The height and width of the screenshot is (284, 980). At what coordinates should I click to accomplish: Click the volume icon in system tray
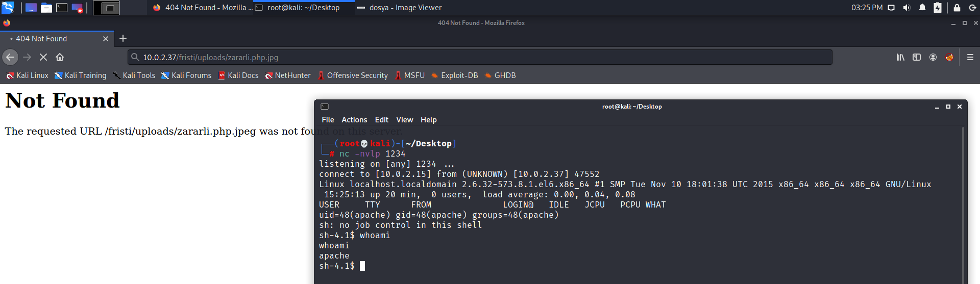click(x=906, y=8)
